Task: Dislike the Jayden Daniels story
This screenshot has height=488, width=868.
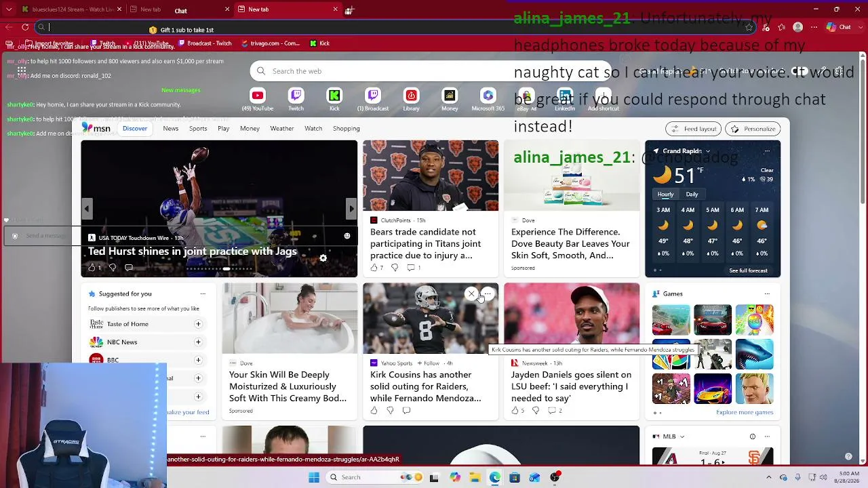Action: click(536, 410)
